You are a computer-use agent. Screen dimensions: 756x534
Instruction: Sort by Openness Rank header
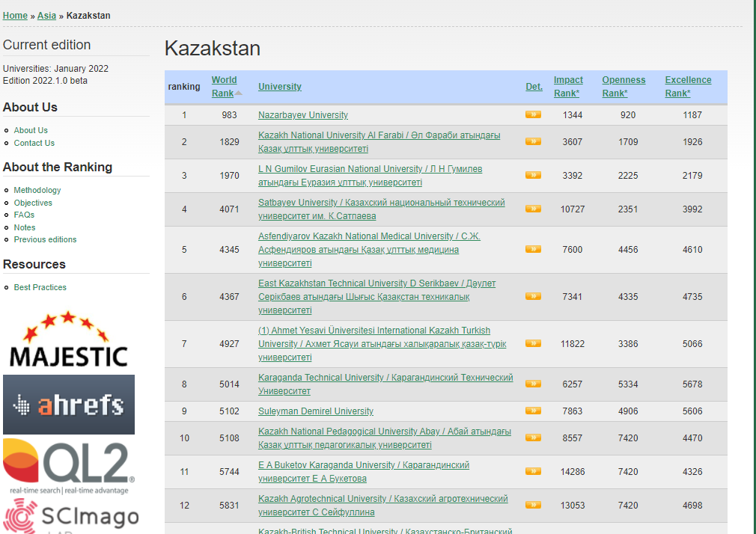click(624, 87)
